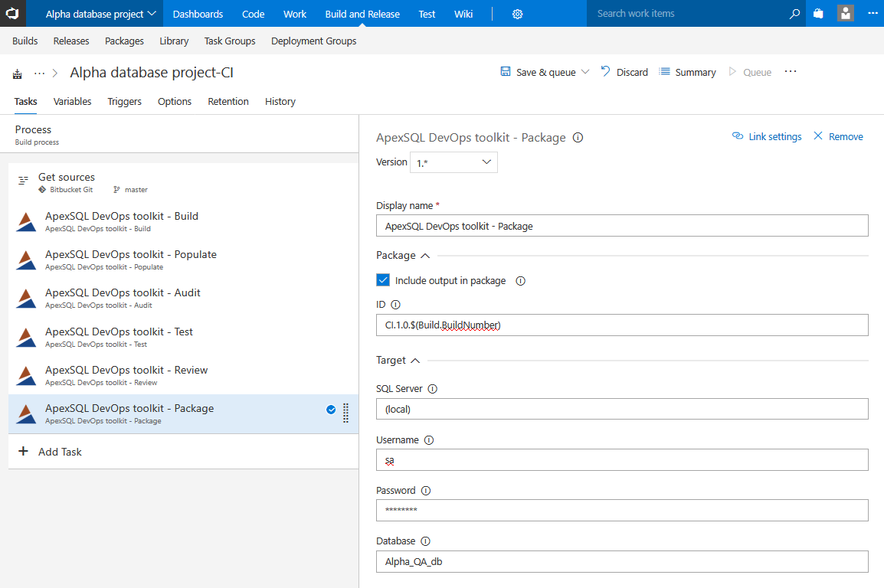Click the ApexSQL Audit task icon
The width and height of the screenshot is (884, 588).
point(26,299)
